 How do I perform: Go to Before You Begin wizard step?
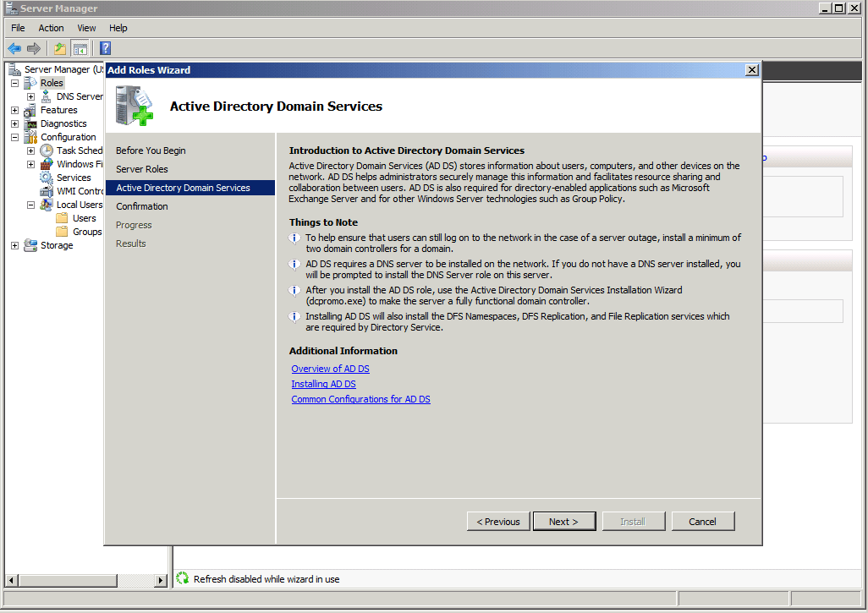(151, 151)
